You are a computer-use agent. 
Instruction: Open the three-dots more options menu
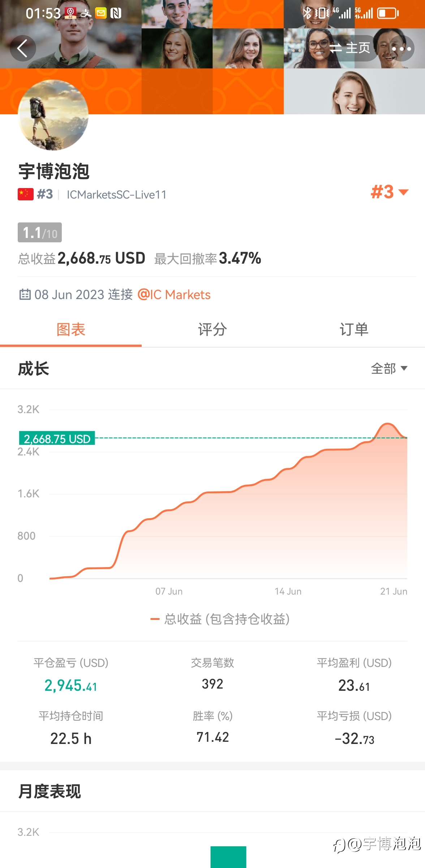point(401,48)
